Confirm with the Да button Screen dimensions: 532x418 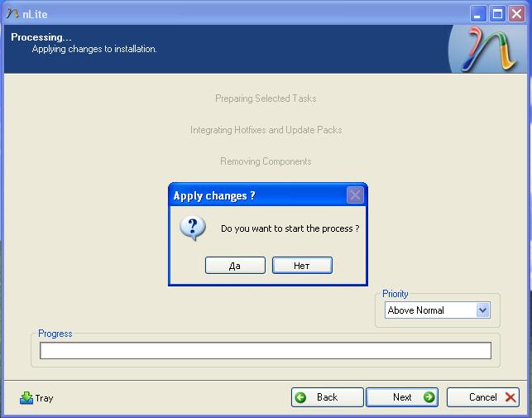[235, 265]
